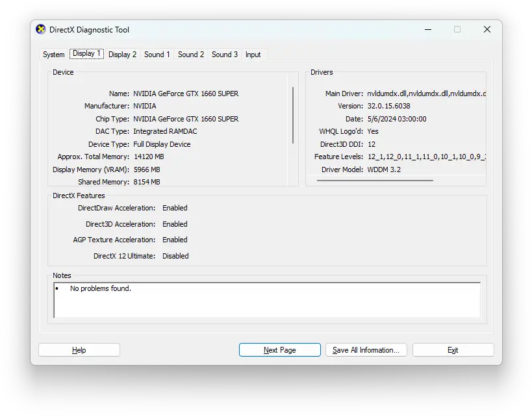Click the Display Memory (VRAM) label
The height and width of the screenshot is (417, 532).
(x=91, y=170)
